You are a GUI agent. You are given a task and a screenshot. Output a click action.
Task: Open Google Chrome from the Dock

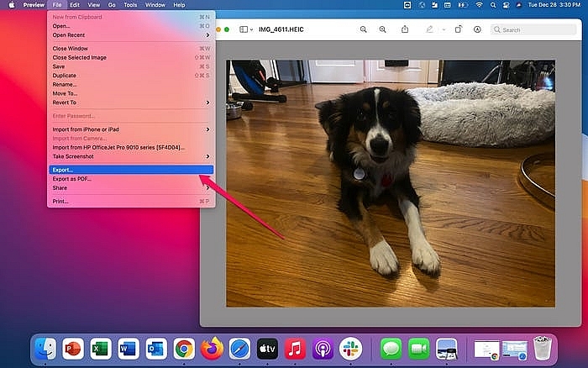(184, 348)
